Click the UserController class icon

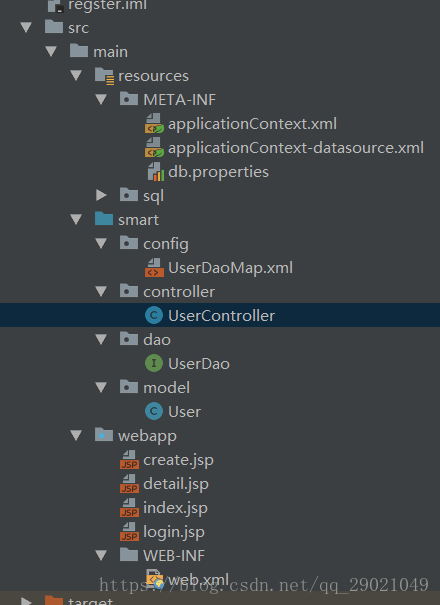pos(154,315)
